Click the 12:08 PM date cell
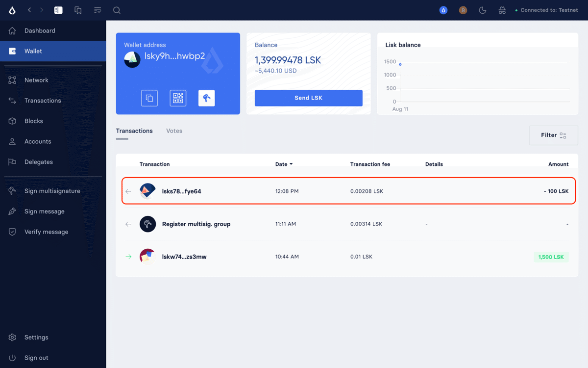 287,191
